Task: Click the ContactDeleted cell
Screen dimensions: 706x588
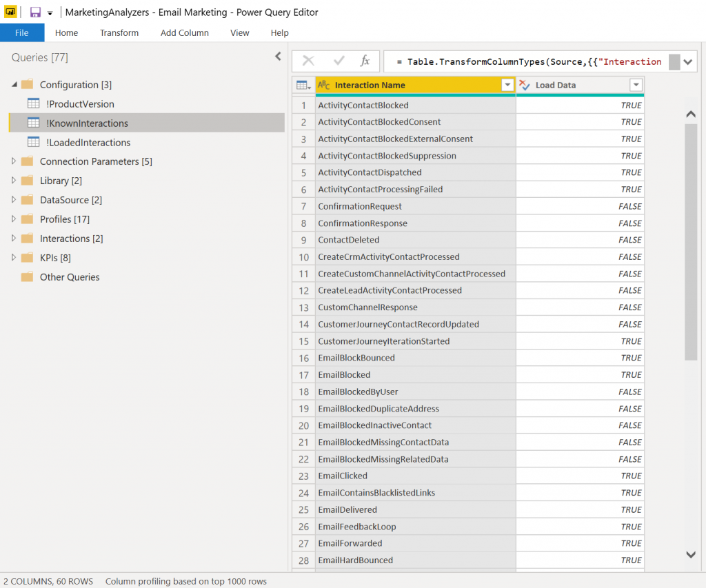Action: coord(416,240)
